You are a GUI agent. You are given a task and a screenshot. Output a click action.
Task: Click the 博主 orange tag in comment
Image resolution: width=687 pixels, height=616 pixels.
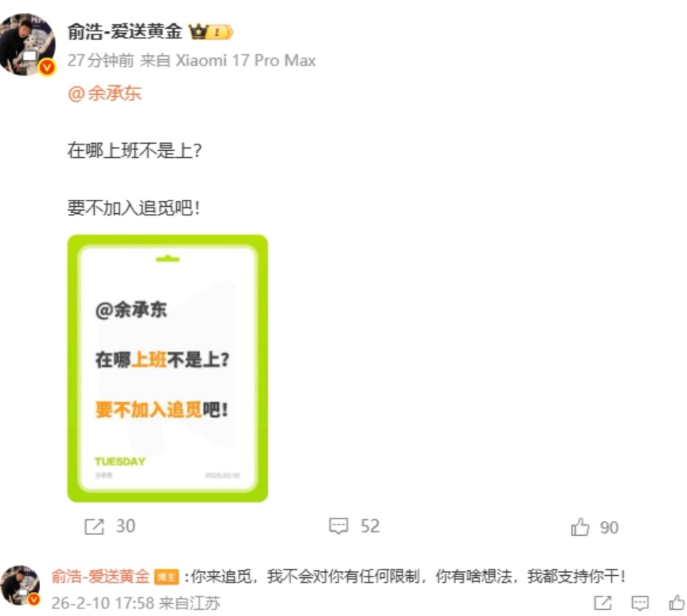pos(167,577)
